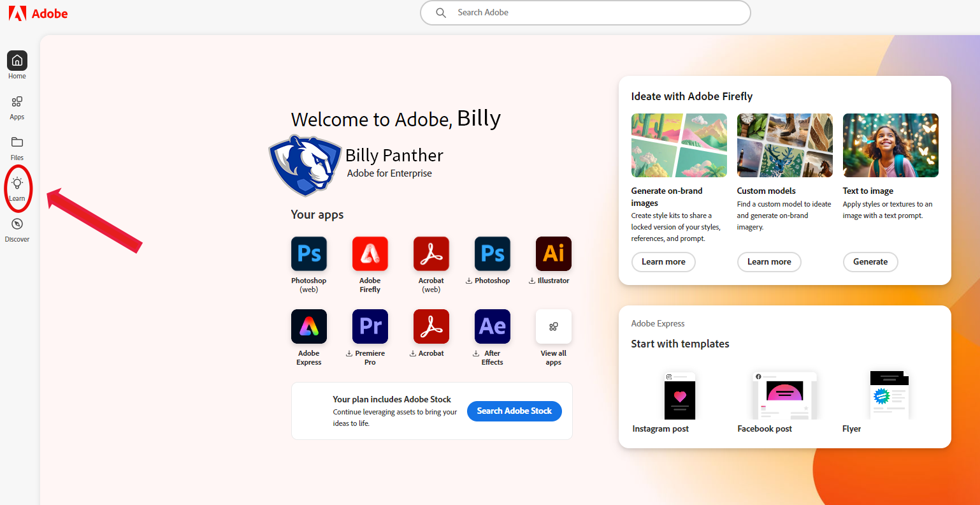
Task: Open the Home sidebar icon
Action: (x=17, y=61)
